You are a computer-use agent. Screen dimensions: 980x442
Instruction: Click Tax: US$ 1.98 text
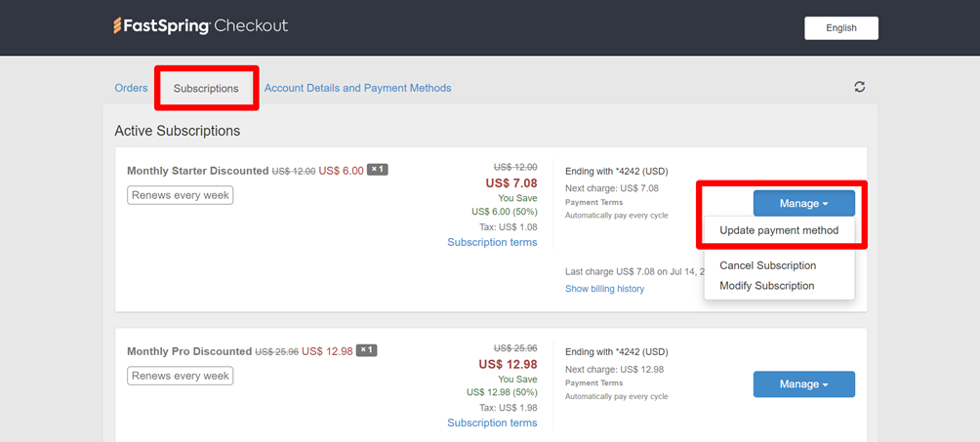[509, 408]
